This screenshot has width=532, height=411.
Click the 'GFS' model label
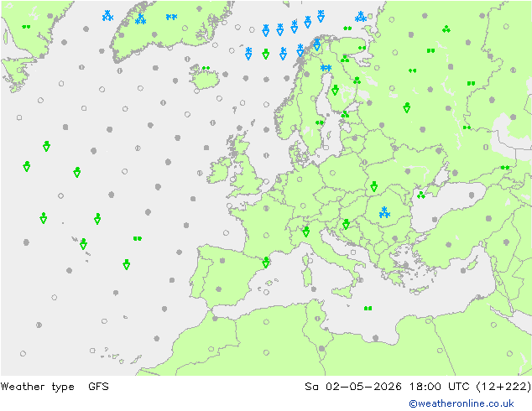coord(98,386)
